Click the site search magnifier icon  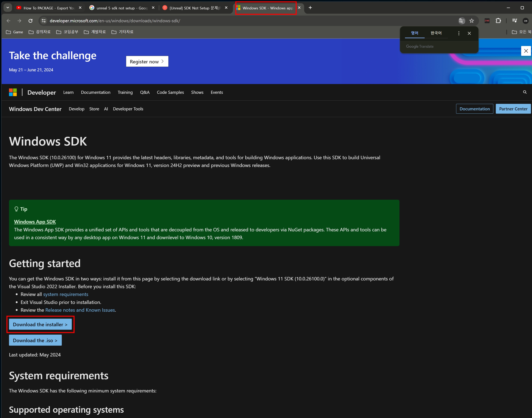(525, 92)
